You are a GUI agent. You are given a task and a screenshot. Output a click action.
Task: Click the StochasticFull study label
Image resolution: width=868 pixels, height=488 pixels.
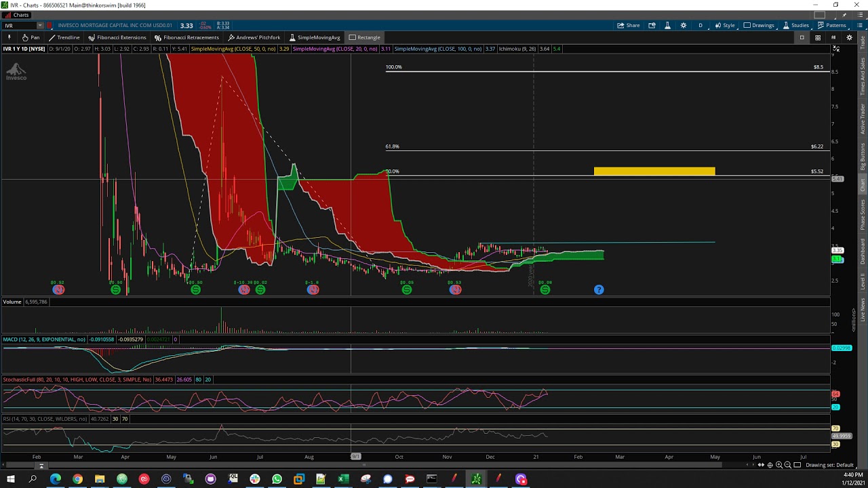tap(77, 380)
